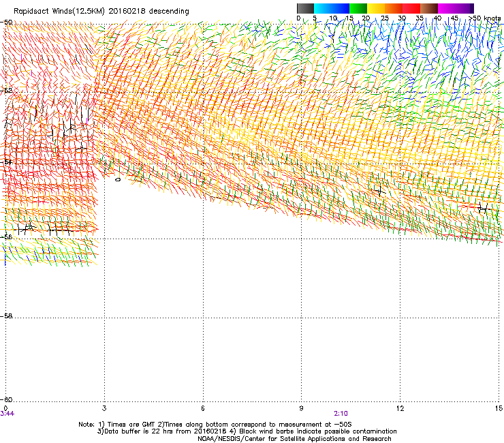Click the green 15-20 knots color band
The height and width of the screenshot is (443, 504).
358,8
